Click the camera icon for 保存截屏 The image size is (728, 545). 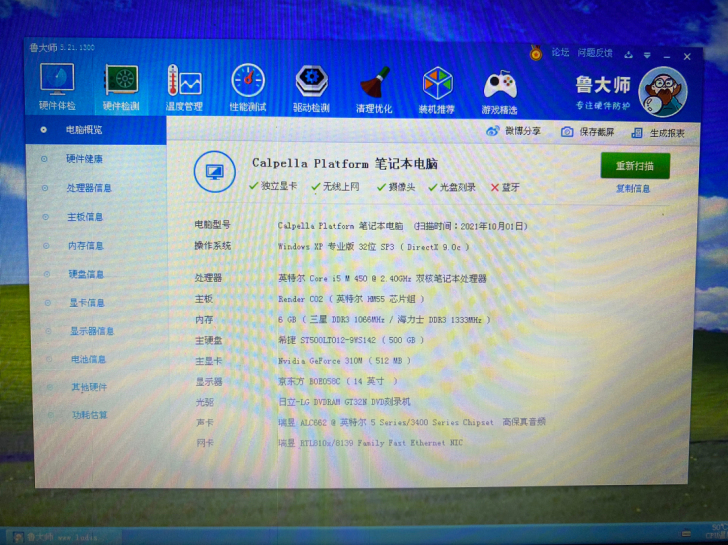pyautogui.click(x=567, y=132)
